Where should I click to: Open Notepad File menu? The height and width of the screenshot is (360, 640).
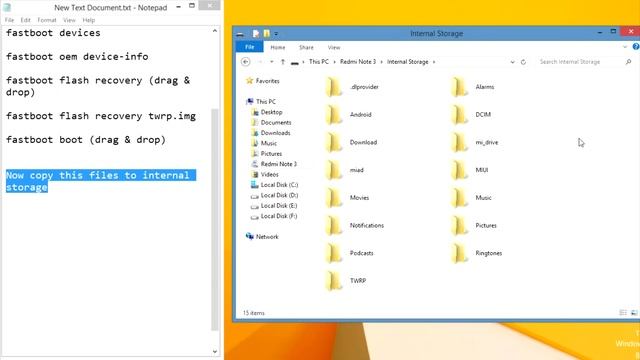point(9,20)
